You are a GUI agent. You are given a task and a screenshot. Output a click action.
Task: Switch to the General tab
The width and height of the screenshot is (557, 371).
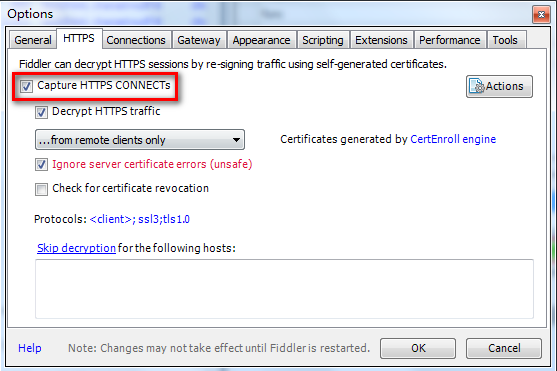[33, 40]
